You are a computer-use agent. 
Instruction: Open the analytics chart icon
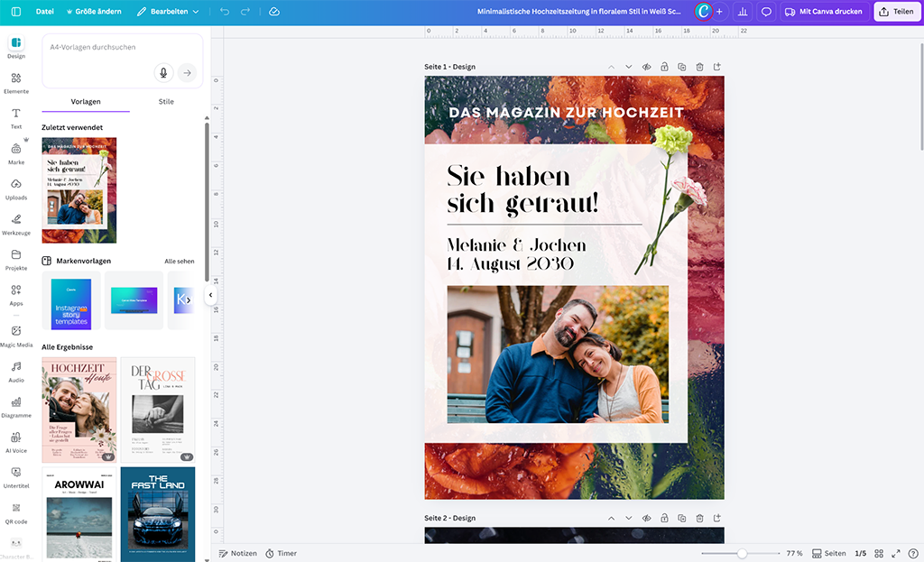point(743,11)
